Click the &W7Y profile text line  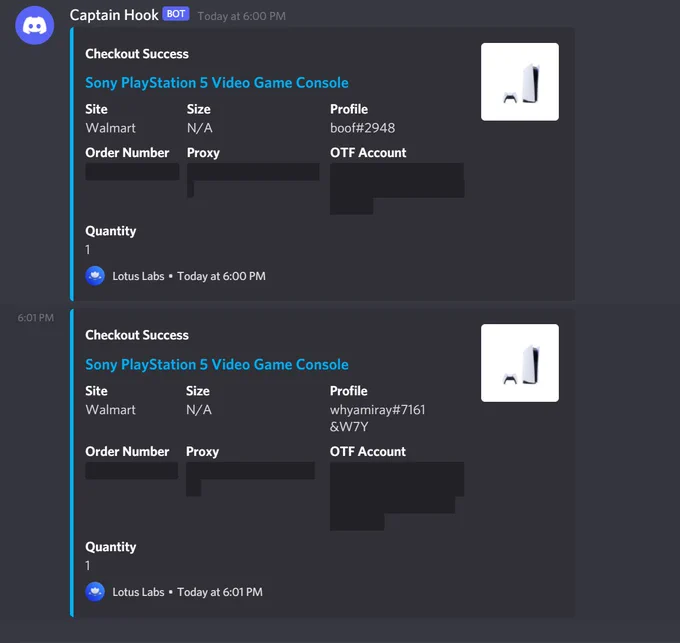click(x=349, y=427)
